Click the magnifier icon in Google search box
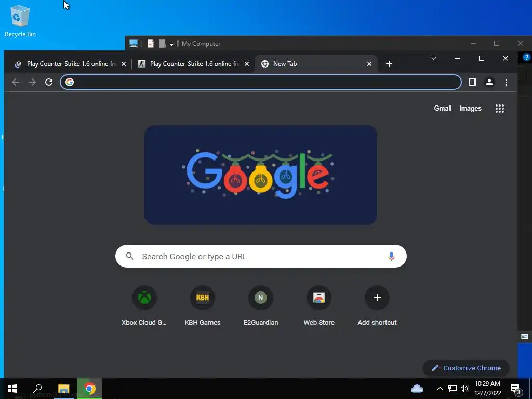 129,256
